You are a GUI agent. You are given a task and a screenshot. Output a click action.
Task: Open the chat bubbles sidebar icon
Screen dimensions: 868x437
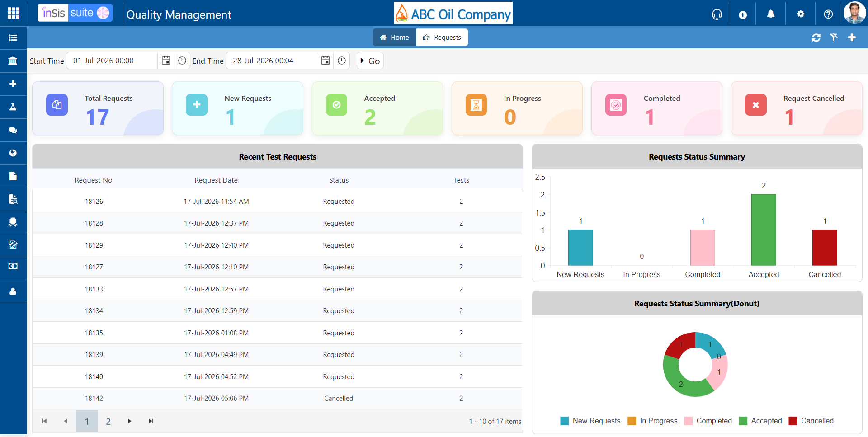click(x=13, y=130)
